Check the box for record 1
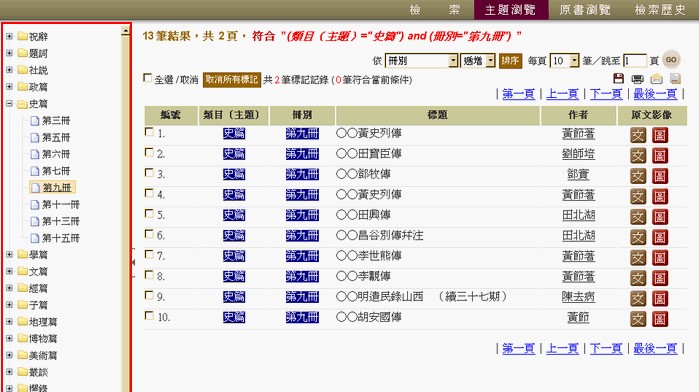Image resolution: width=699 pixels, height=392 pixels. (x=149, y=132)
